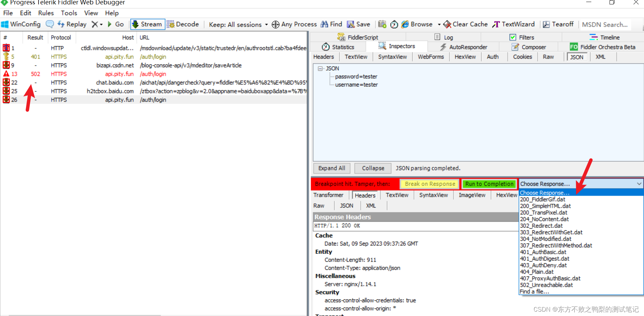This screenshot has width=644, height=316.
Task: Open Find sessions binoculars
Action: click(331, 24)
